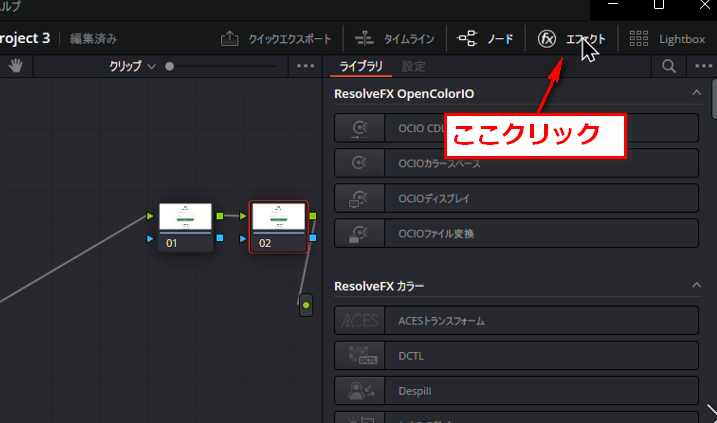Viewport: 717px width, 423px height.
Task: Switch to the Settings (設定) tab
Action: (413, 67)
